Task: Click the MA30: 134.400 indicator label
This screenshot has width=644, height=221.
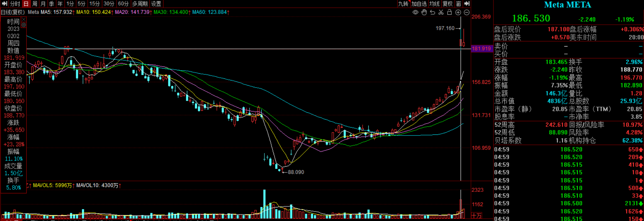Action: (172, 12)
